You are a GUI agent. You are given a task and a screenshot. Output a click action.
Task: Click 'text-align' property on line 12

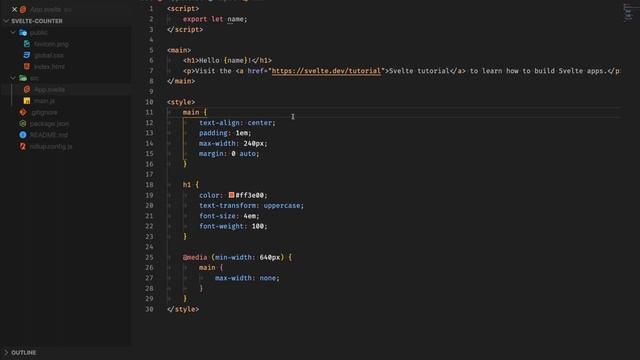[x=219, y=123]
